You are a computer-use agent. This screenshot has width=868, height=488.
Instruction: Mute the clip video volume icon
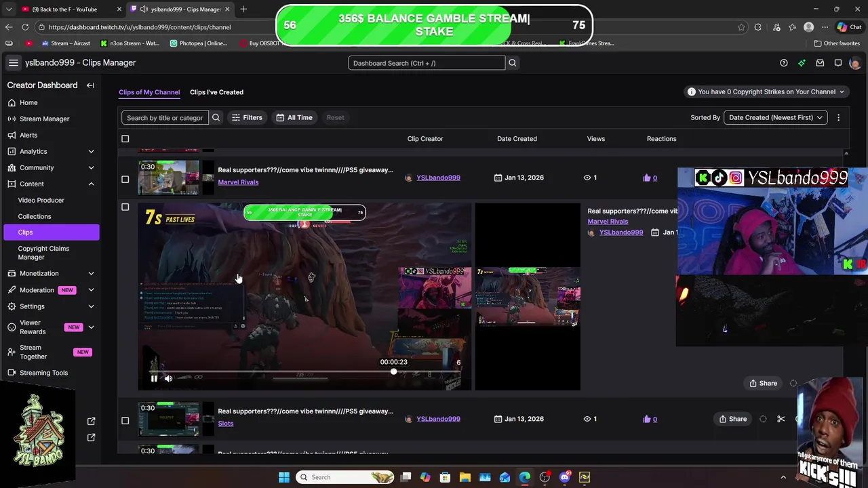coord(168,379)
